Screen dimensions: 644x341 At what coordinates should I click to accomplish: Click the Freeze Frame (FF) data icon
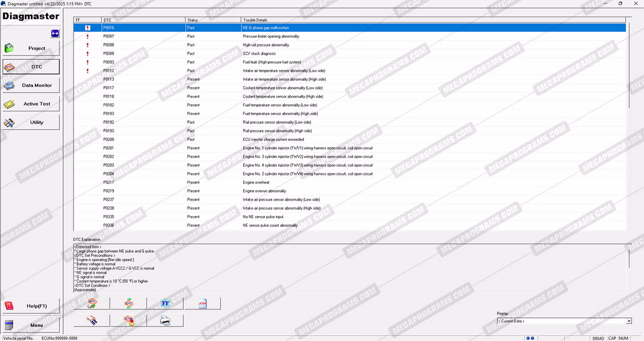click(165, 304)
